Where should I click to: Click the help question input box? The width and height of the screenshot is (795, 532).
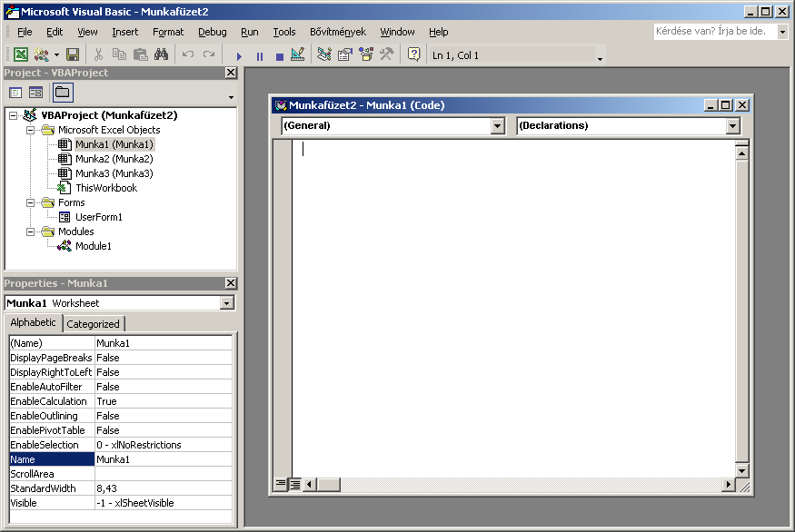(715, 32)
